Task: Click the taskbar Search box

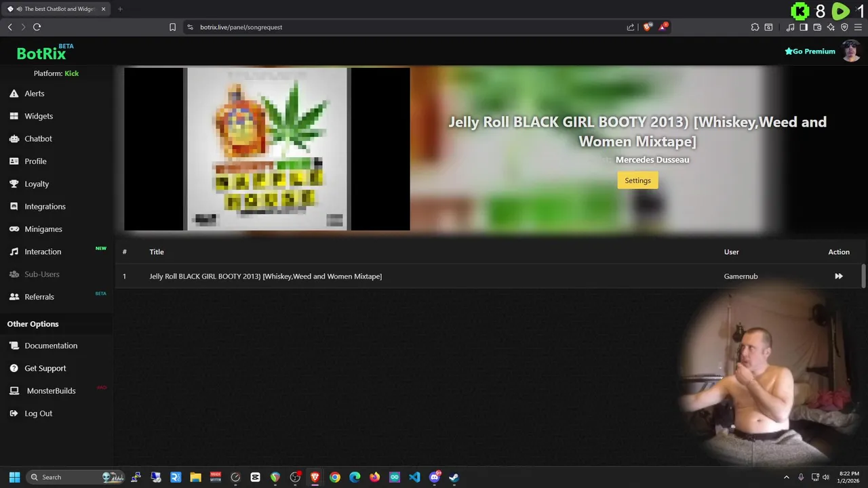Action: [x=75, y=477]
